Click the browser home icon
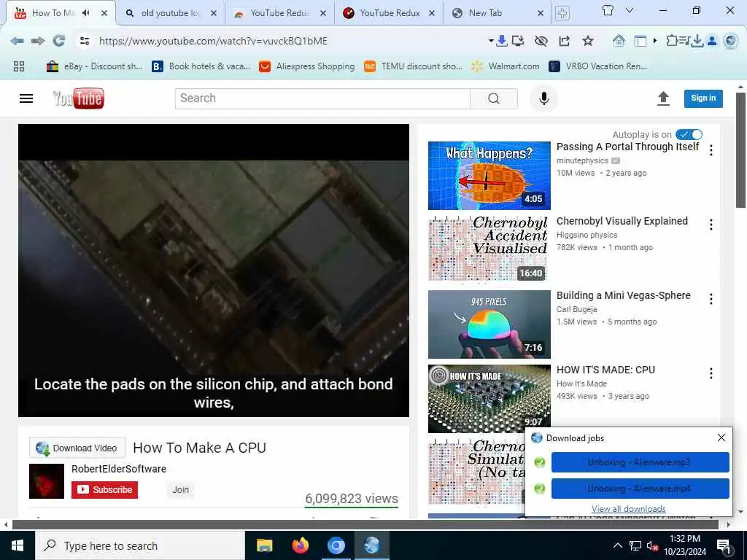Image resolution: width=747 pixels, height=560 pixels. [x=619, y=41]
